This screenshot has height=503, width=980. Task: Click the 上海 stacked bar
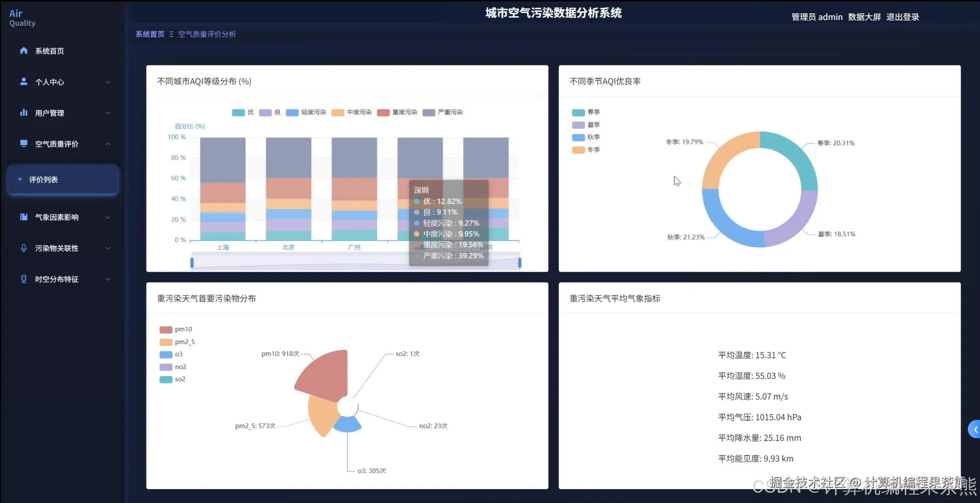click(223, 189)
